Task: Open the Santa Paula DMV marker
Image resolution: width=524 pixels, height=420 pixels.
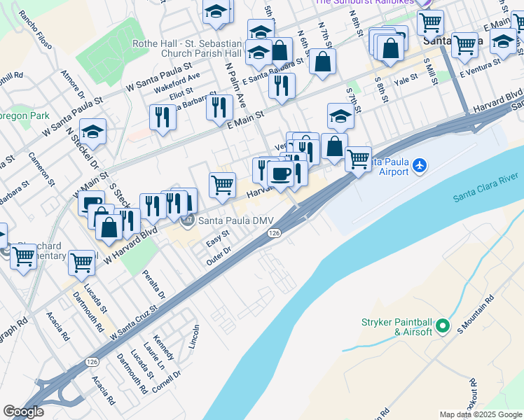Action: coord(188,220)
